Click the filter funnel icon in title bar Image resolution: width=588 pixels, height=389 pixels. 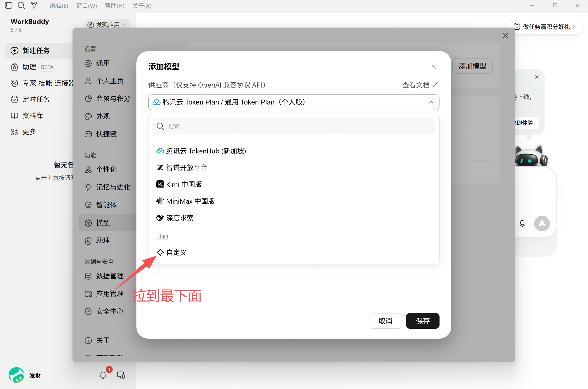click(34, 5)
